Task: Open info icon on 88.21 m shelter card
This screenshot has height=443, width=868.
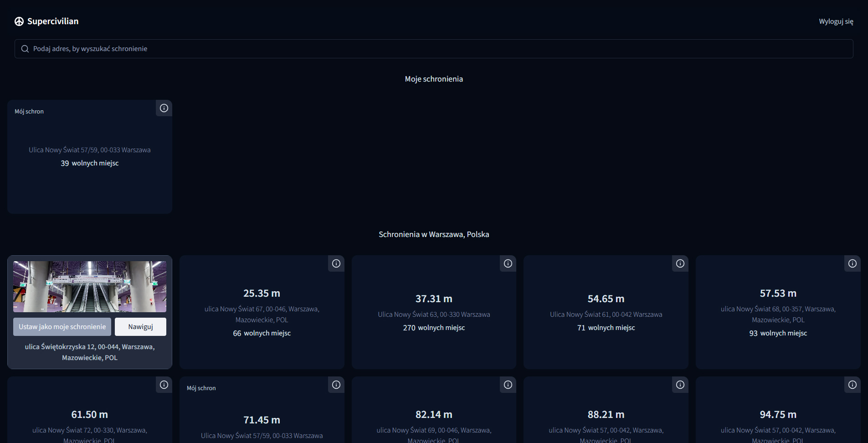Action: pyautogui.click(x=680, y=385)
